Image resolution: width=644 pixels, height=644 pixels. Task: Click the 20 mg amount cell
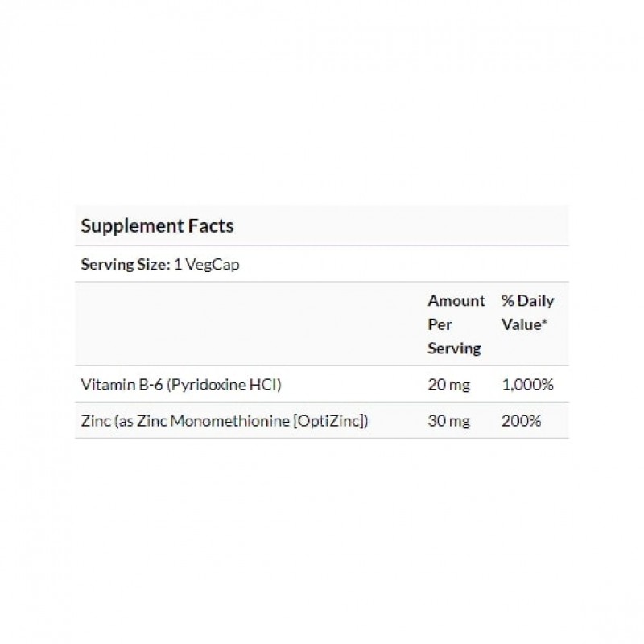(x=446, y=384)
